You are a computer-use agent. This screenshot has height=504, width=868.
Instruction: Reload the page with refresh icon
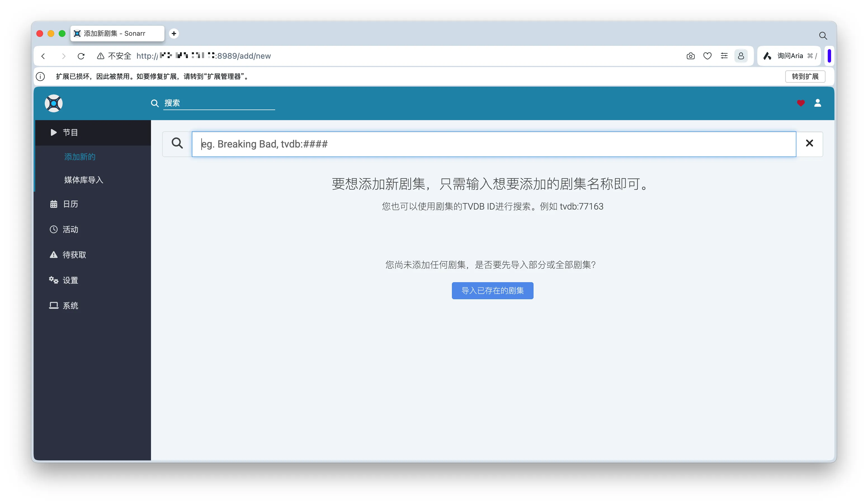pos(81,56)
